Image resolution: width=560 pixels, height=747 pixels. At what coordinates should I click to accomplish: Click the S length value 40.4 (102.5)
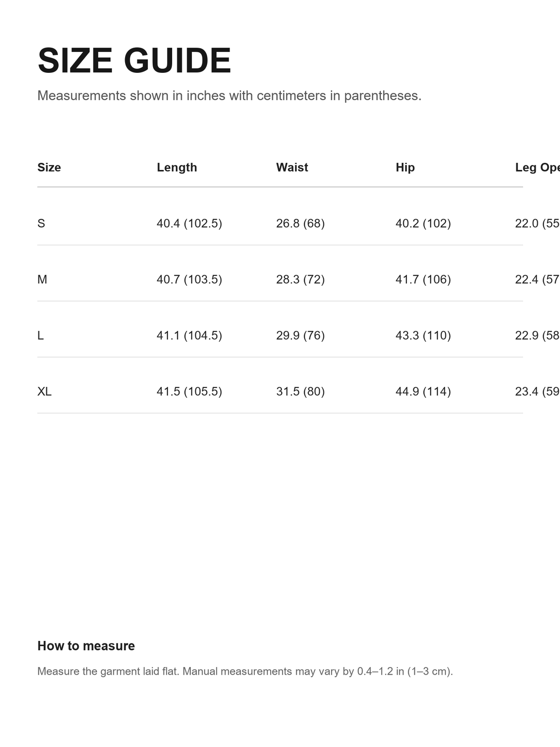click(x=189, y=223)
